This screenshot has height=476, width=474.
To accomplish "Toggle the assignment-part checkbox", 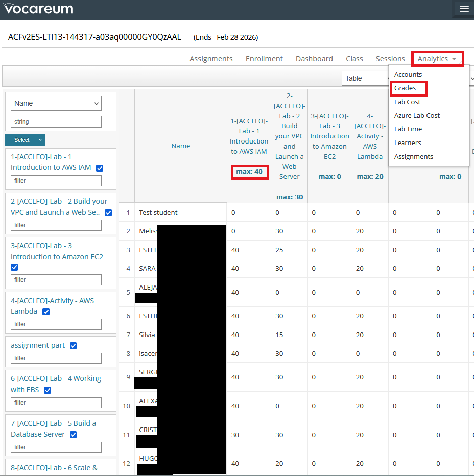I will tap(73, 346).
